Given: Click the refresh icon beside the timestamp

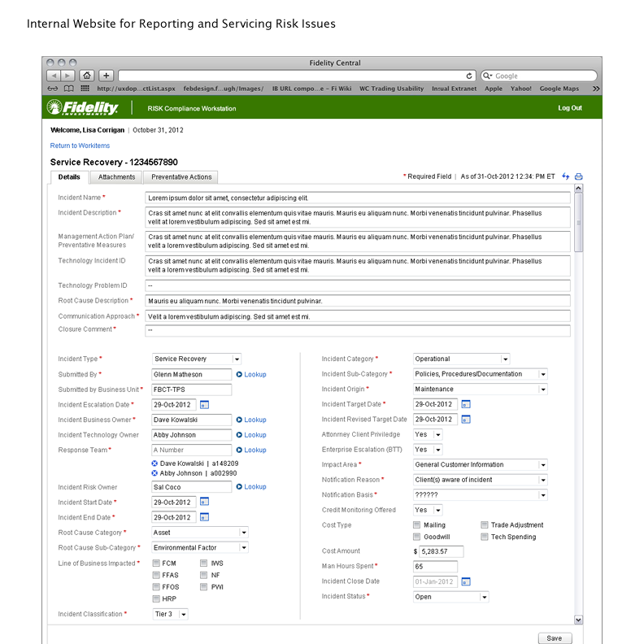Looking at the screenshot, I should [566, 176].
